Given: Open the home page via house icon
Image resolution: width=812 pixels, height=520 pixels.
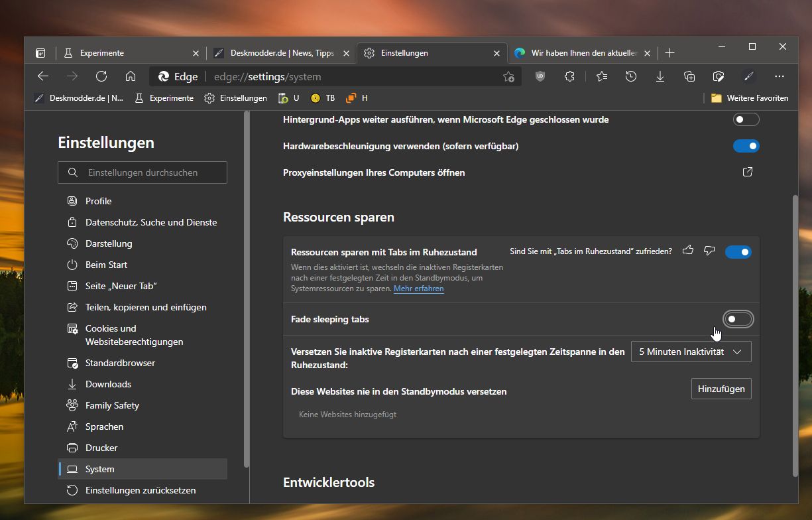Looking at the screenshot, I should pos(131,76).
